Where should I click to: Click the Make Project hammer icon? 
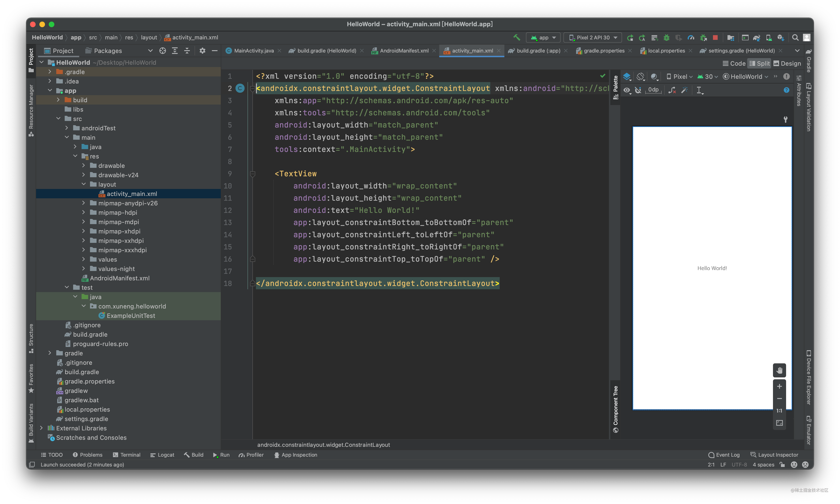pyautogui.click(x=517, y=37)
